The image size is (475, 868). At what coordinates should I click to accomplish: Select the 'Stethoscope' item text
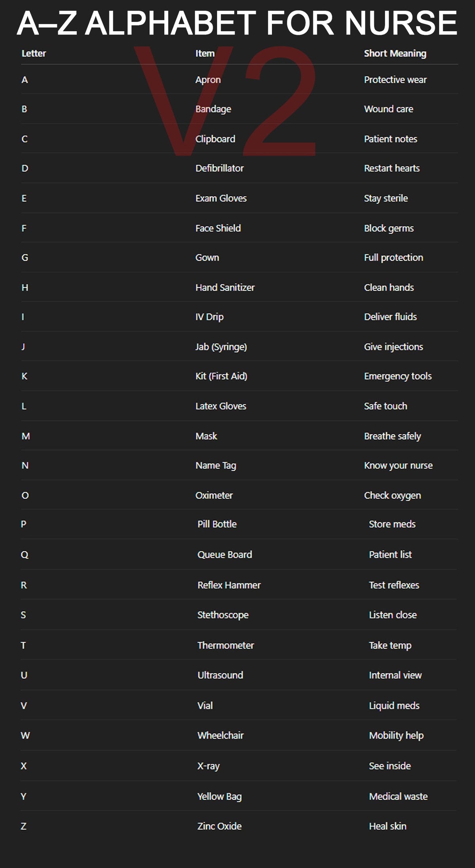click(223, 615)
